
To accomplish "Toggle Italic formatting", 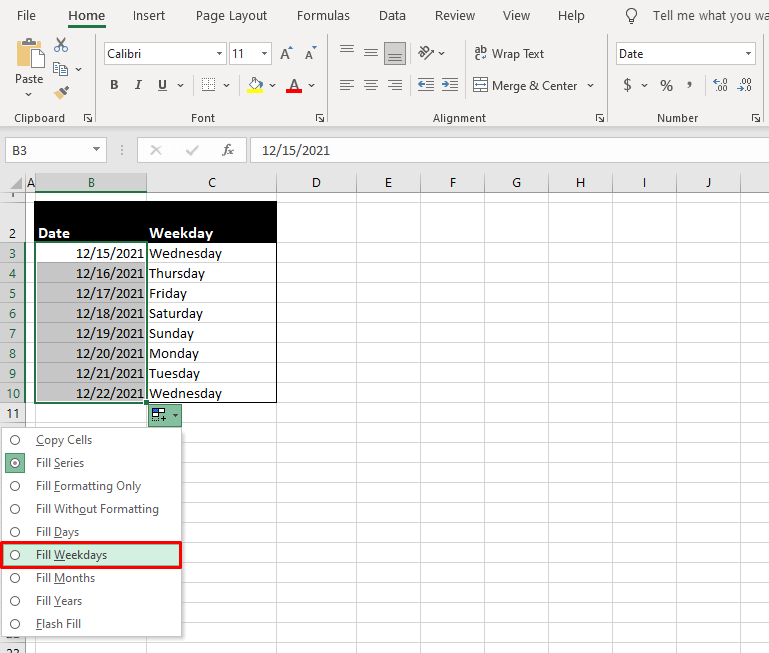I will [138, 85].
